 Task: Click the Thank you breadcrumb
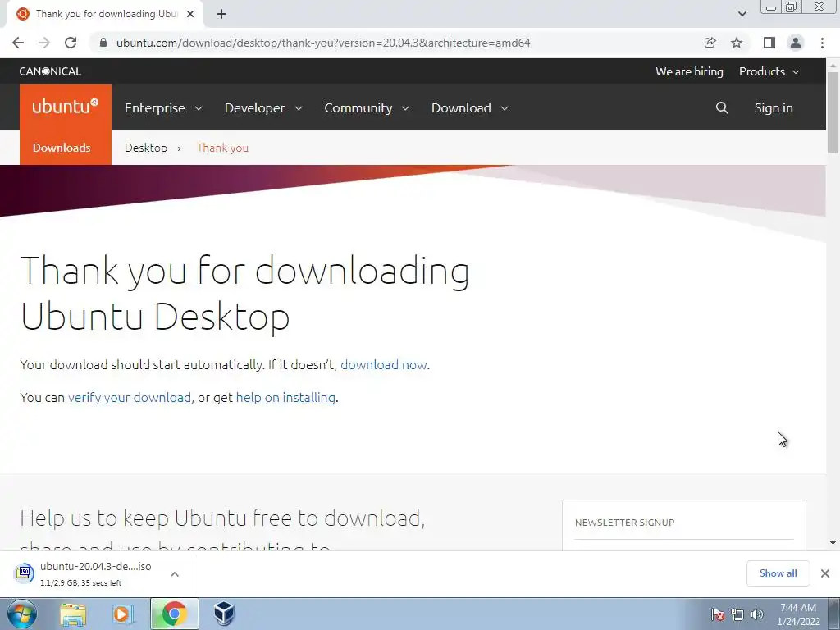[222, 148]
